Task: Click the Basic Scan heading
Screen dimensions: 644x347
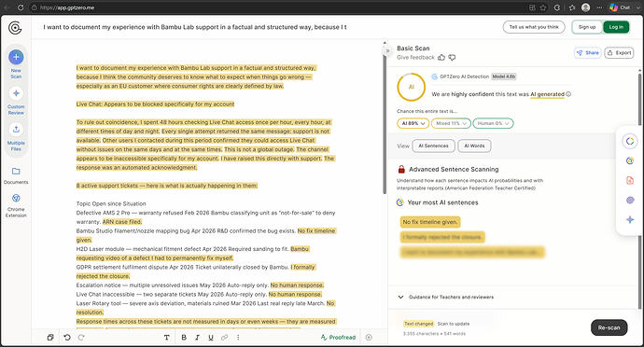Action: (413, 49)
